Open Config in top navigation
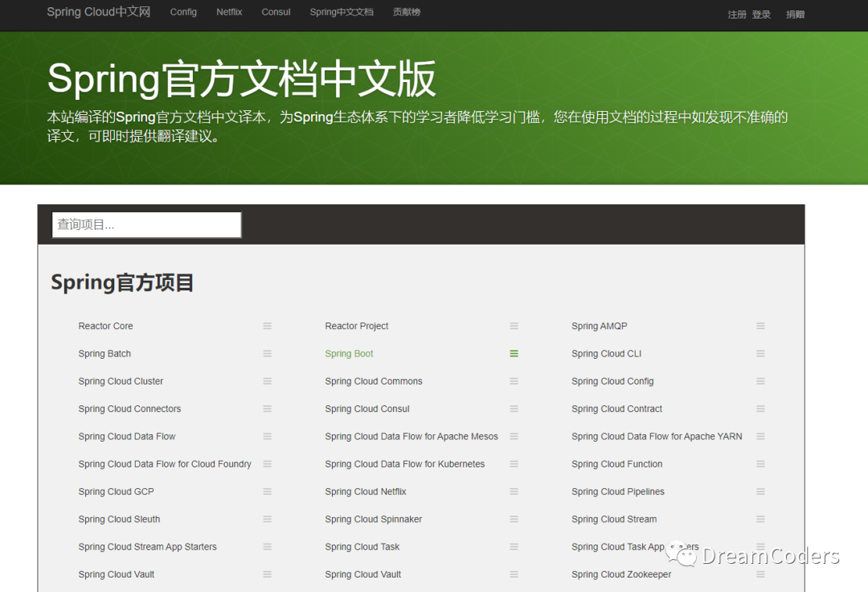The width and height of the screenshot is (868, 592). click(x=183, y=12)
